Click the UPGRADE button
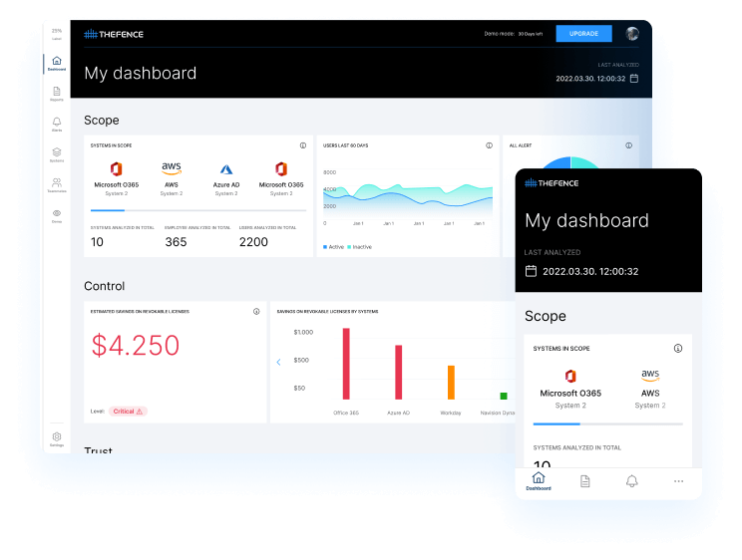The image size is (742, 560). click(583, 34)
